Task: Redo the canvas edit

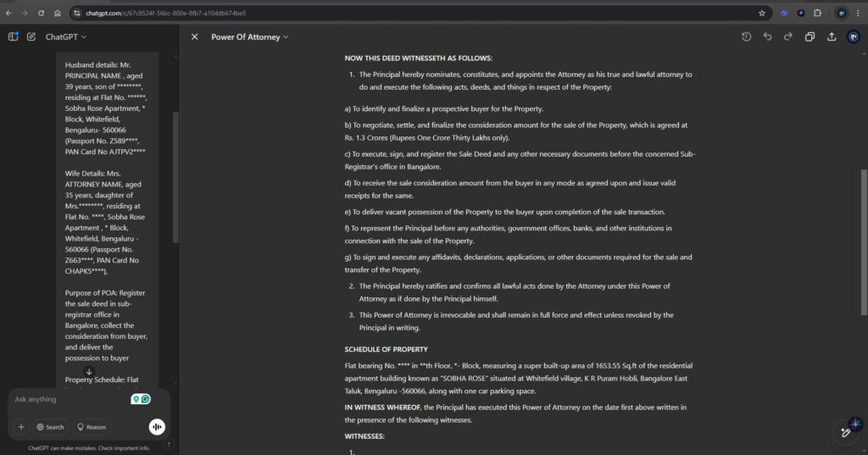Action: pyautogui.click(x=787, y=36)
